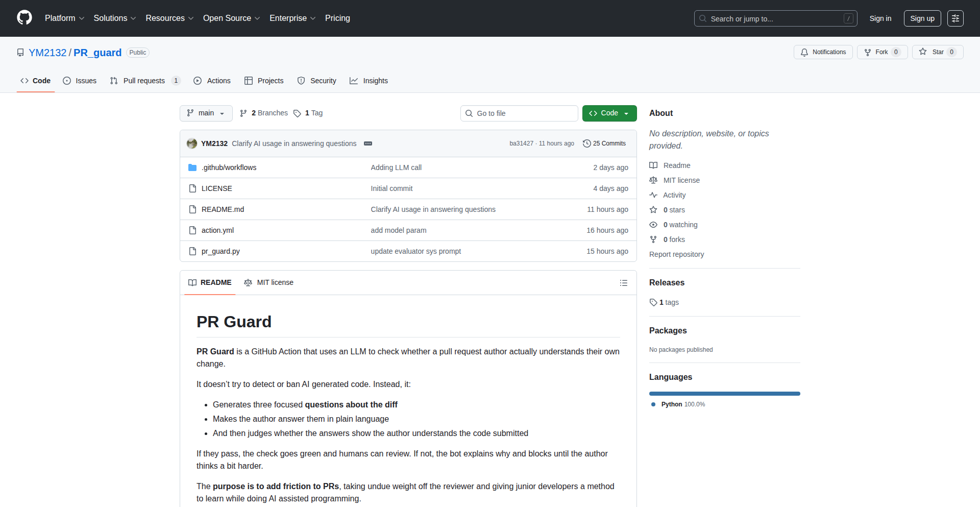Click the GitHub logo icon

pyautogui.click(x=24, y=18)
